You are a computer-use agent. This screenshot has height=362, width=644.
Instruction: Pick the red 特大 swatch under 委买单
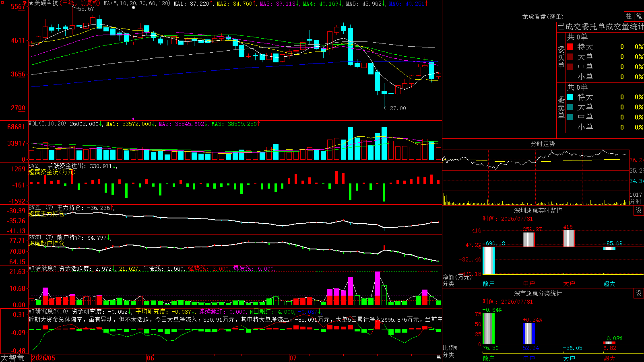click(570, 47)
